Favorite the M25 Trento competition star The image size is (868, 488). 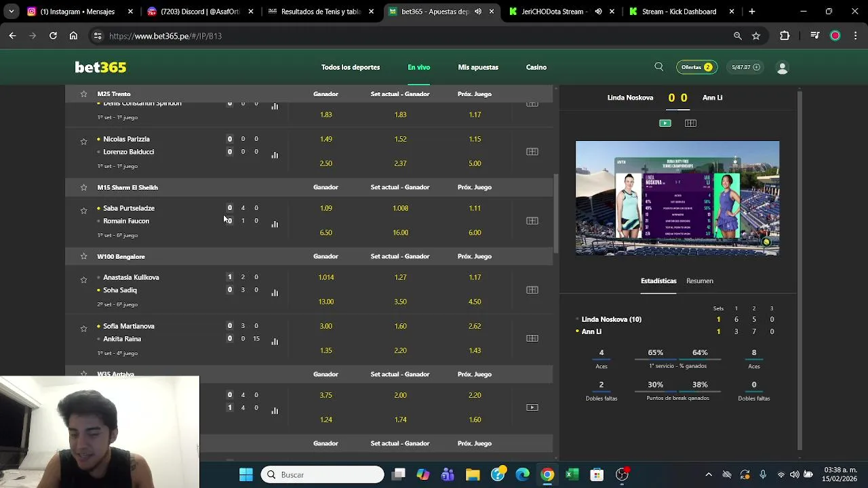tap(83, 94)
